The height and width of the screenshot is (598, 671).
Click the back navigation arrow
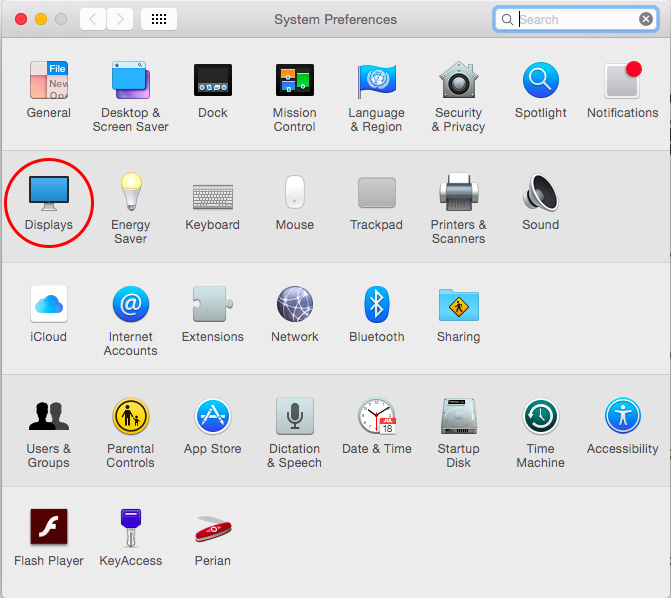92,19
